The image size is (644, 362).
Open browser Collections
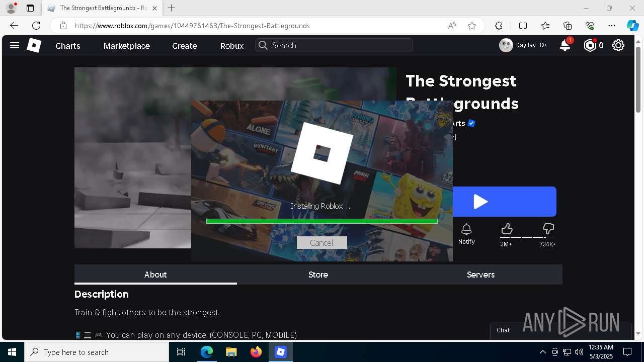pyautogui.click(x=568, y=26)
